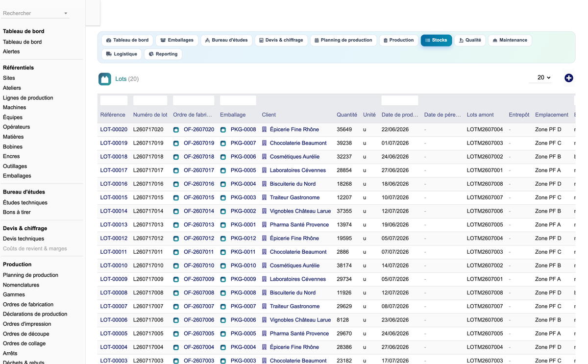This screenshot has height=364, width=588.
Task: Filter by the Emballage column field
Action: coord(238,100)
